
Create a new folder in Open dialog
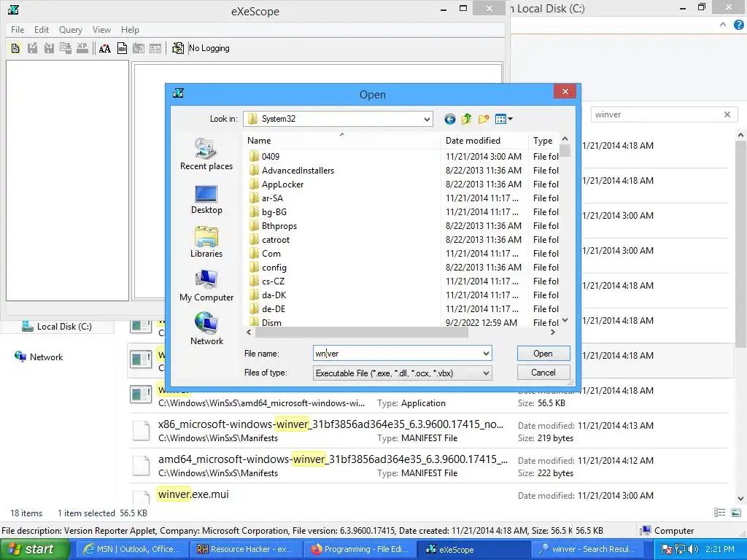484,119
